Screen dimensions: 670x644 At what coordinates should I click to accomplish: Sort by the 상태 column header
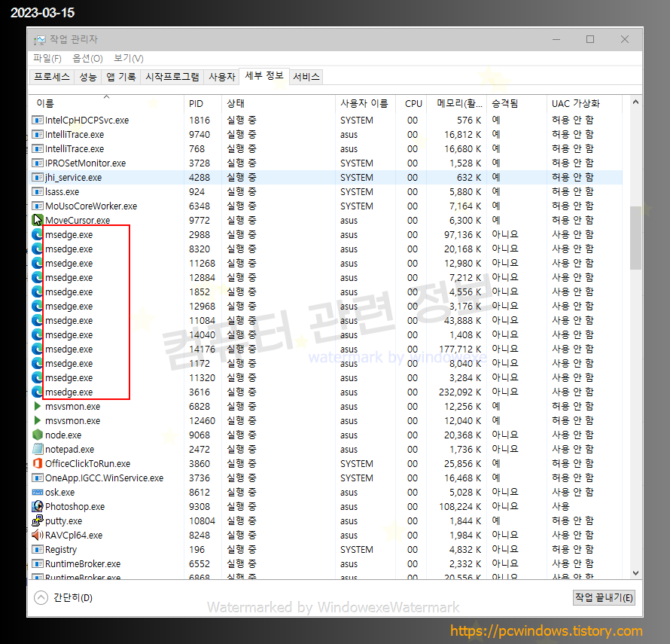[279, 103]
